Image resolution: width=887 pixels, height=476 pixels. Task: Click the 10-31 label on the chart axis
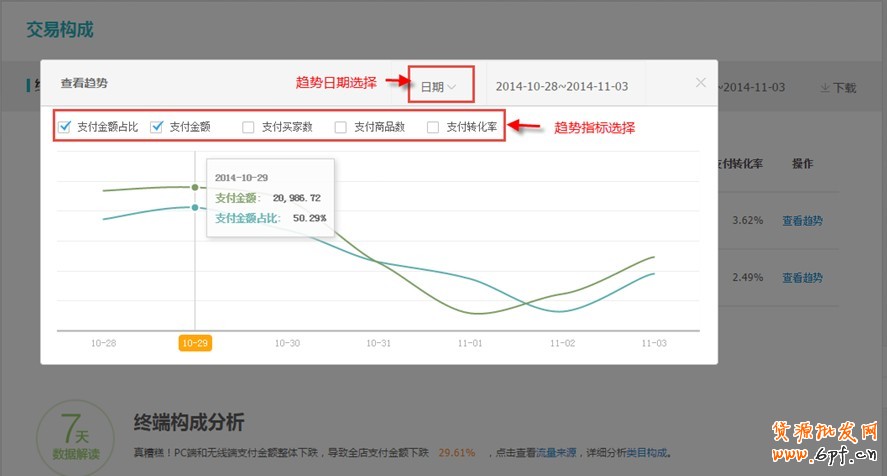coord(378,343)
